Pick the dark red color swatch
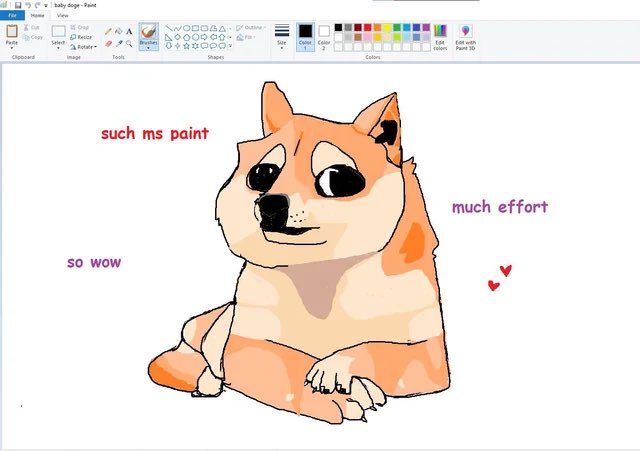The height and width of the screenshot is (451, 640). coord(358,27)
